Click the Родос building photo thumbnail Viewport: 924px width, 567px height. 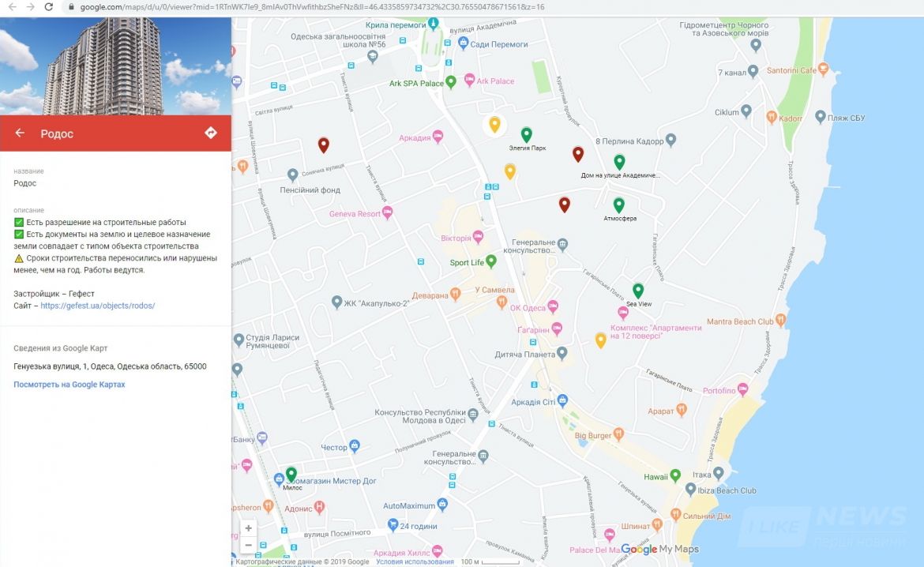pyautogui.click(x=115, y=58)
